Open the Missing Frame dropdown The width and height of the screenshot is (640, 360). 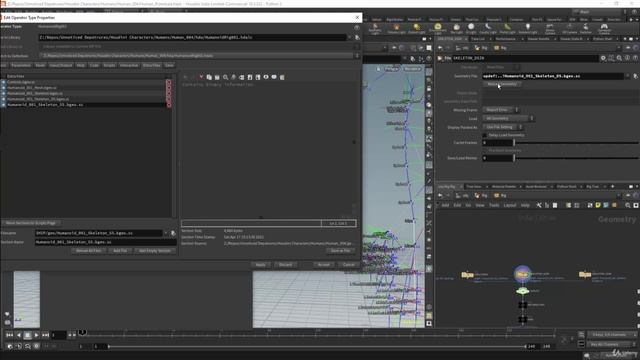coord(500,110)
